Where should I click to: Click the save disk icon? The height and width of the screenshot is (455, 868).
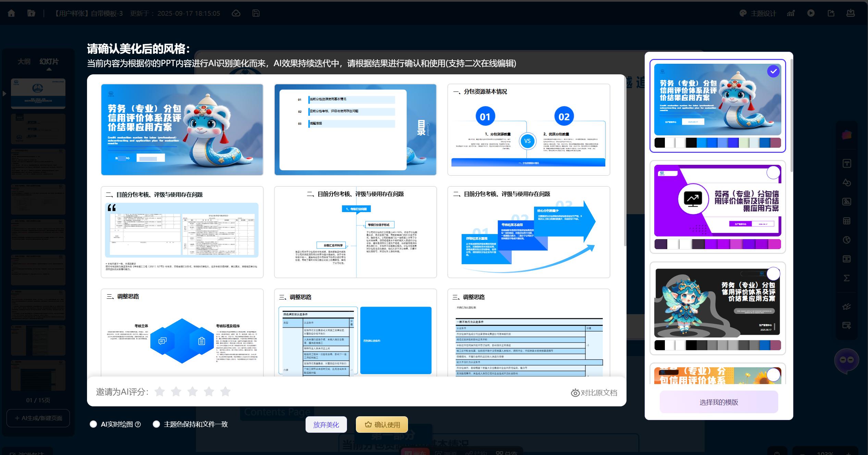[x=256, y=13]
